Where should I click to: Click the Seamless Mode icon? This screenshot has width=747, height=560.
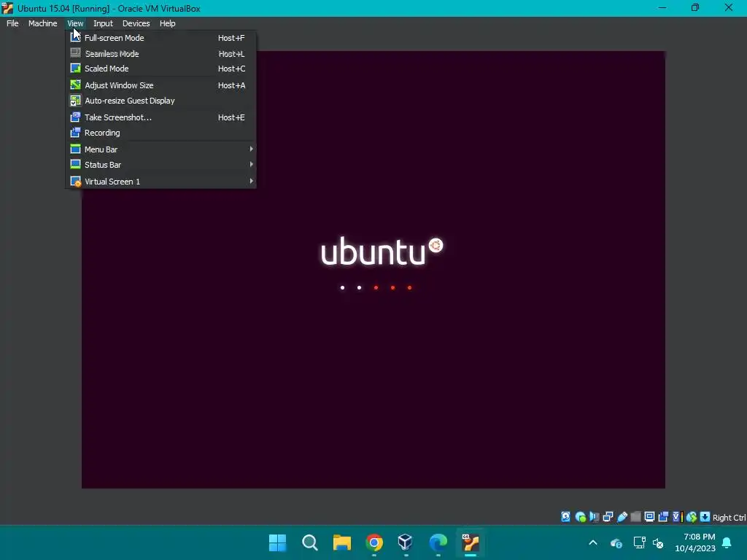coord(75,53)
